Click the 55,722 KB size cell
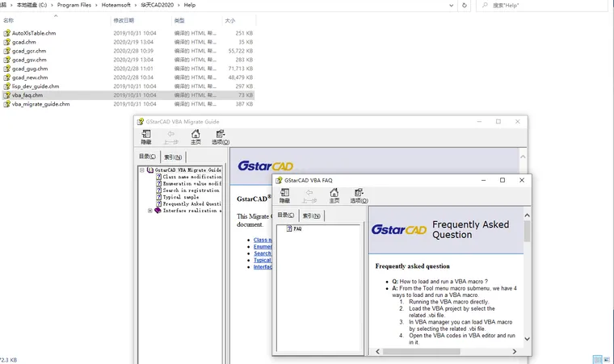 [x=241, y=51]
